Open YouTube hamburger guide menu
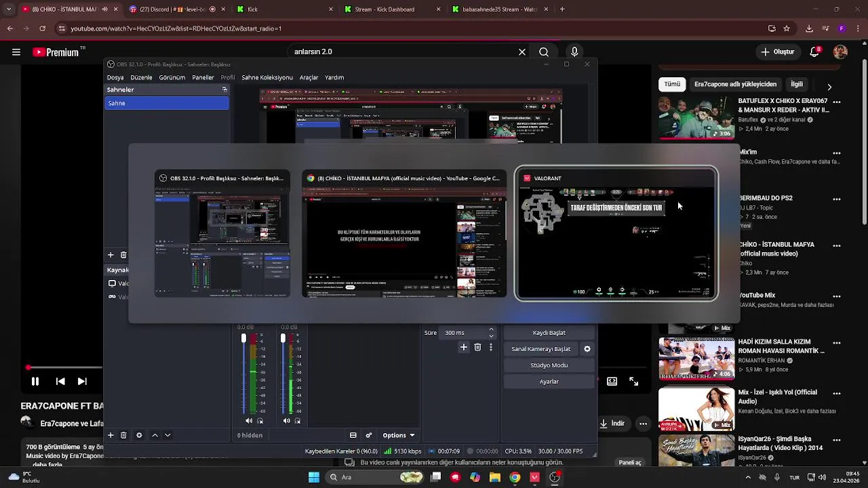Screen dimensions: 868x488 click(16, 52)
